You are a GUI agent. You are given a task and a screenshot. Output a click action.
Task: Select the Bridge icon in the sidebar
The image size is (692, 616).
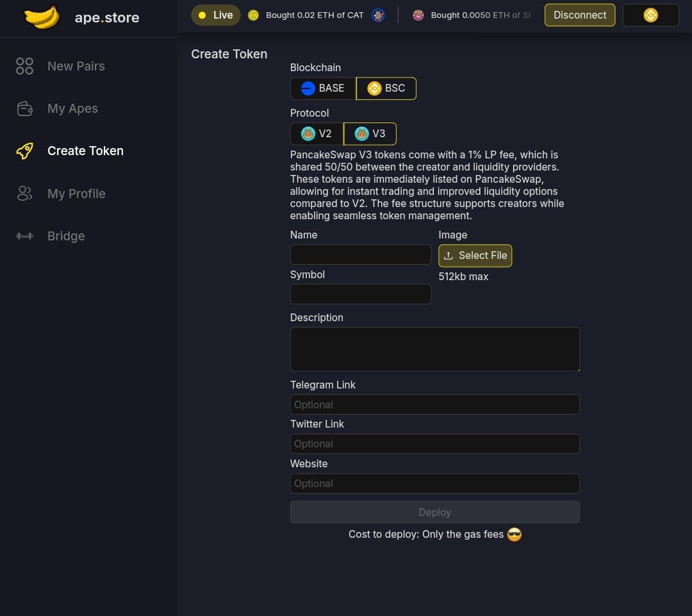[24, 236]
